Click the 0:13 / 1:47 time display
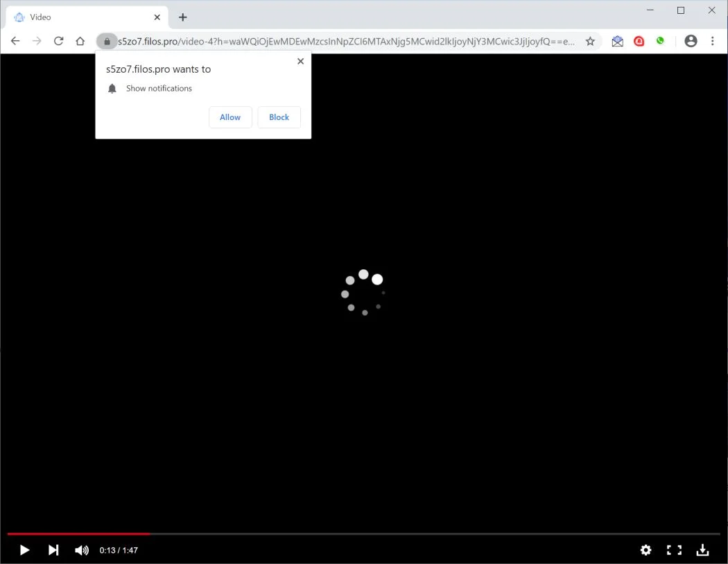 [x=119, y=550]
